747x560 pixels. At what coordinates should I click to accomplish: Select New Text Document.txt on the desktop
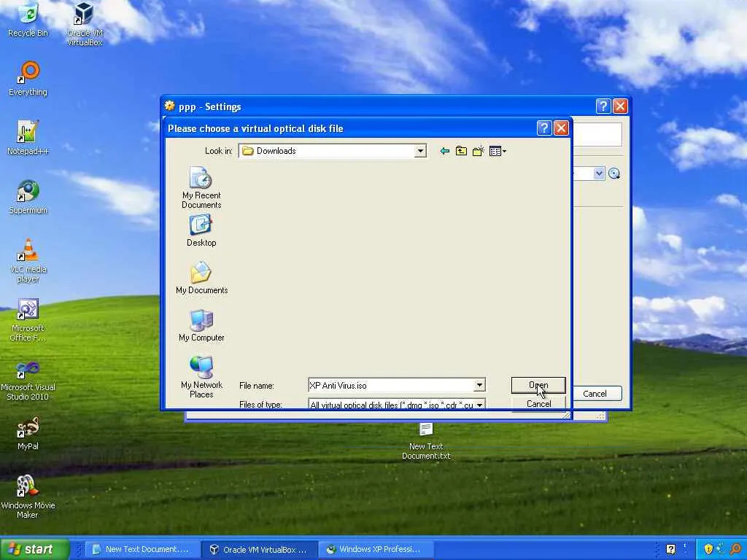click(x=426, y=441)
